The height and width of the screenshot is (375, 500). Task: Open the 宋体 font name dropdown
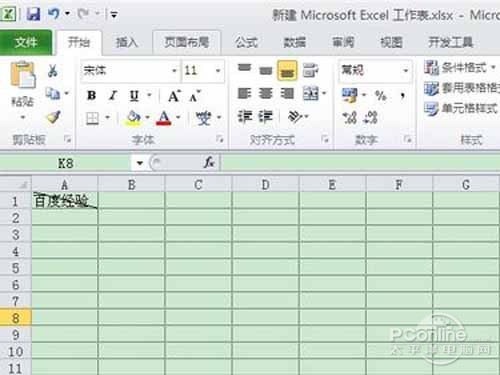pyautogui.click(x=174, y=71)
